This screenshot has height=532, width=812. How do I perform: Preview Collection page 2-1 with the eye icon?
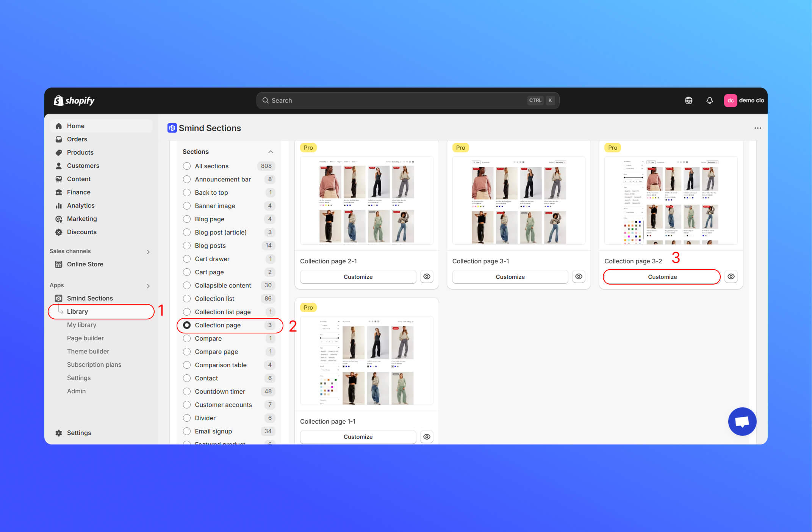pos(427,277)
